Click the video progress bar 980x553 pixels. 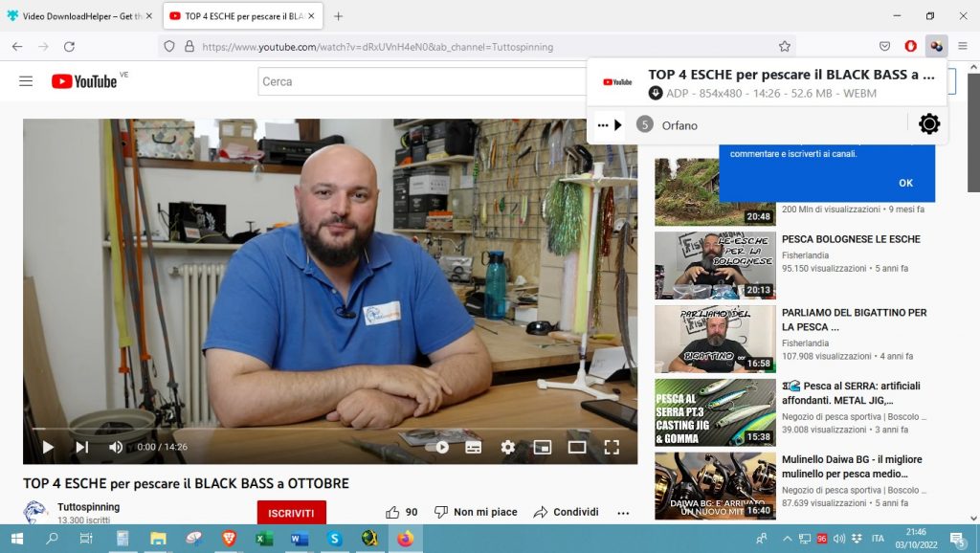click(330, 430)
